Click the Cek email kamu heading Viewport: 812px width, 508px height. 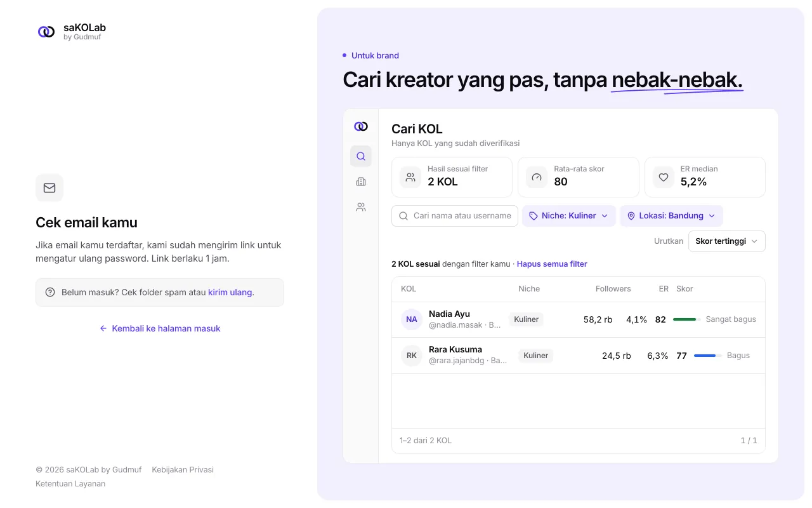pos(86,222)
